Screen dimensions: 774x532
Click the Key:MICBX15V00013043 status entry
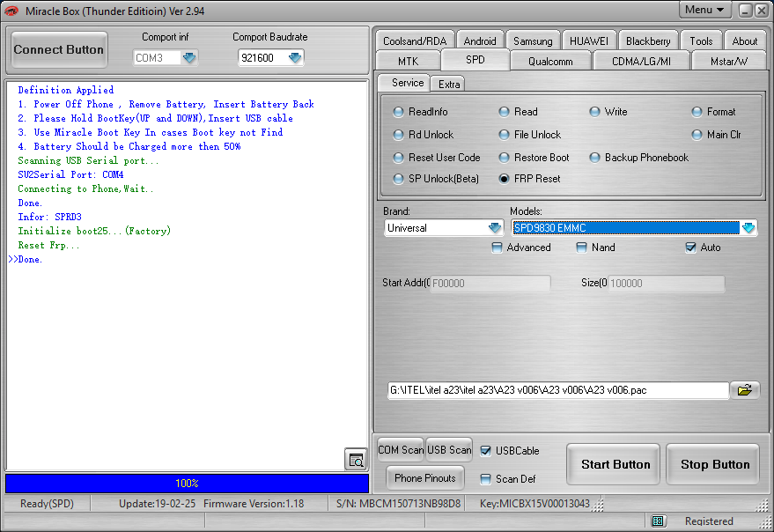(534, 503)
